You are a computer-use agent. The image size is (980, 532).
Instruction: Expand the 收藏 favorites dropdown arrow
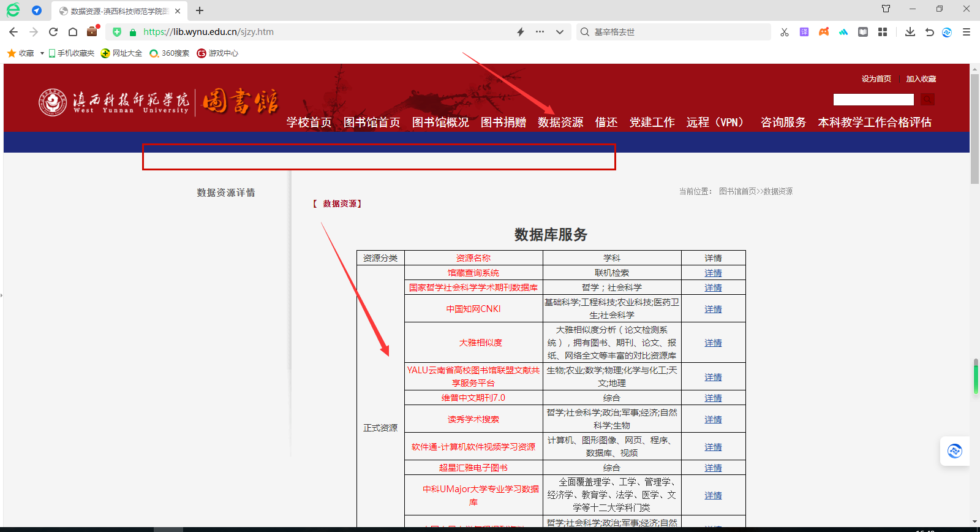(x=42, y=53)
